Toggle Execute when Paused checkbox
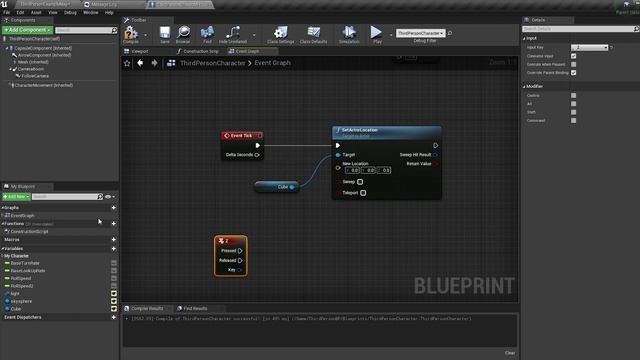 click(x=573, y=64)
